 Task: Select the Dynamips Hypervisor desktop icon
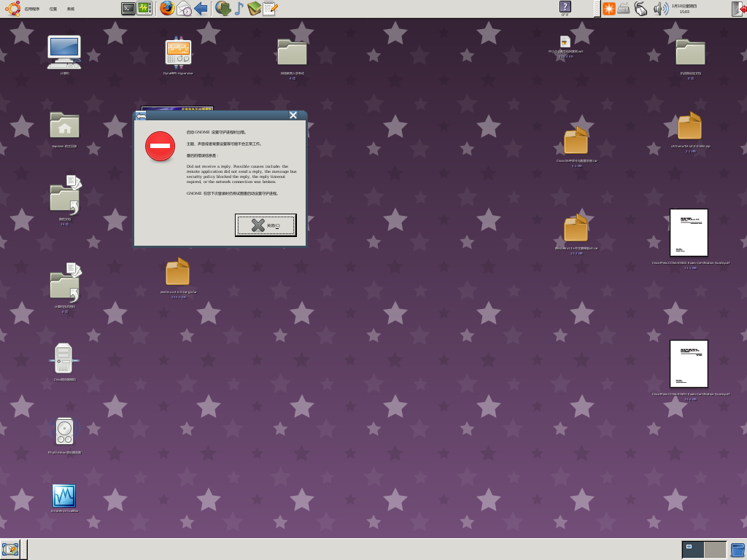click(x=178, y=52)
